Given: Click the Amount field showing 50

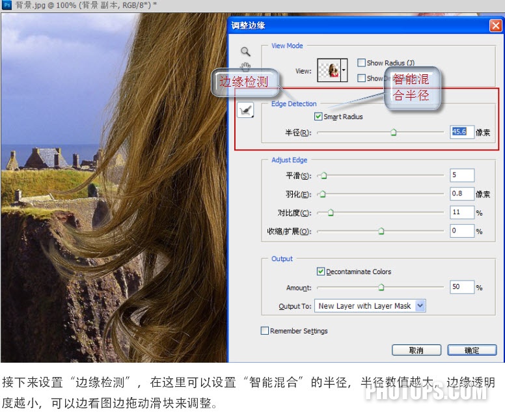Looking at the screenshot, I should [462, 287].
